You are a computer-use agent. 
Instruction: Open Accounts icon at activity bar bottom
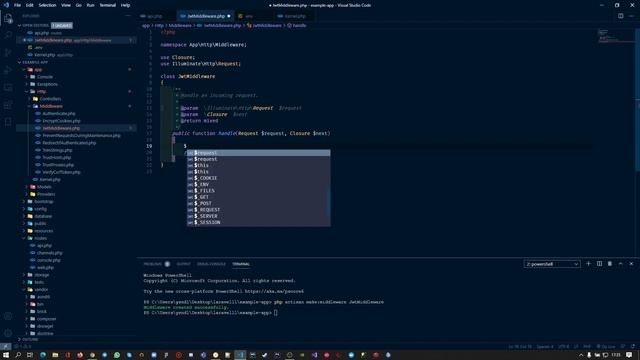point(8,316)
